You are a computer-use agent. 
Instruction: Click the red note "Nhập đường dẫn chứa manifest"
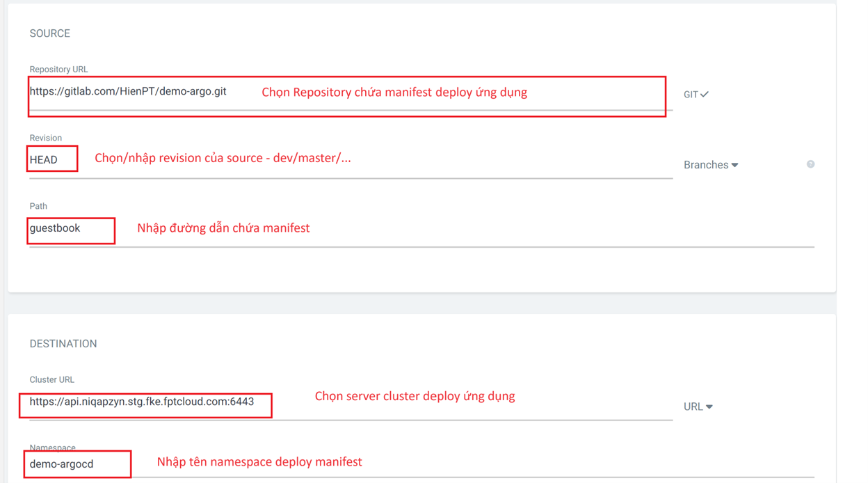pyautogui.click(x=223, y=228)
